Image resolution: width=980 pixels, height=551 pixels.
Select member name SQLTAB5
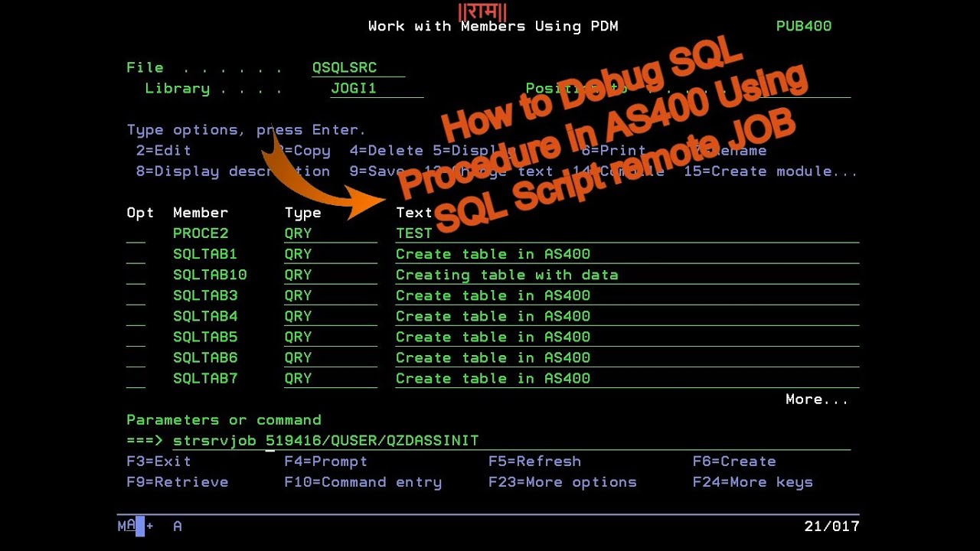205,337
